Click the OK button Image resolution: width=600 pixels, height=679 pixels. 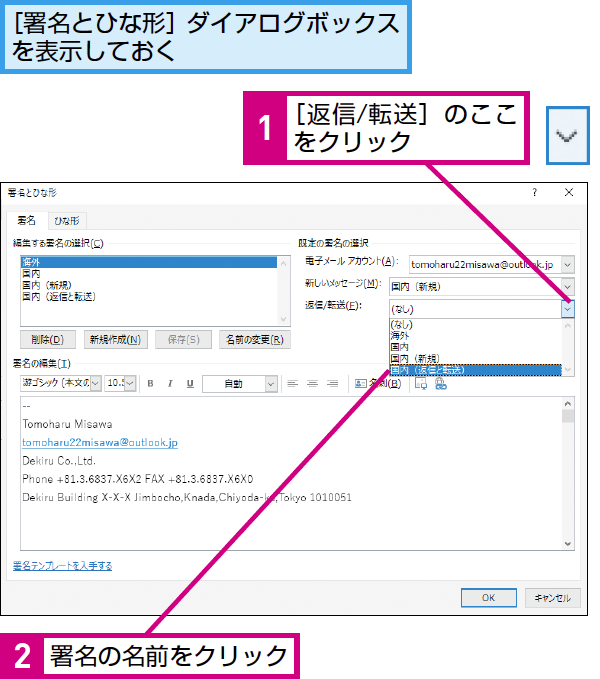tap(488, 598)
